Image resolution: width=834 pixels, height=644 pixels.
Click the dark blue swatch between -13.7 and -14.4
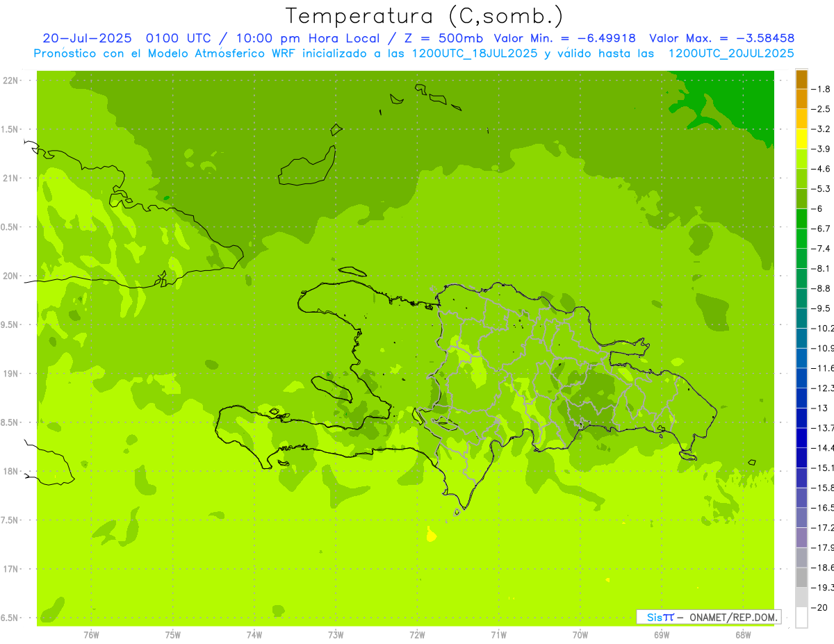click(x=801, y=438)
